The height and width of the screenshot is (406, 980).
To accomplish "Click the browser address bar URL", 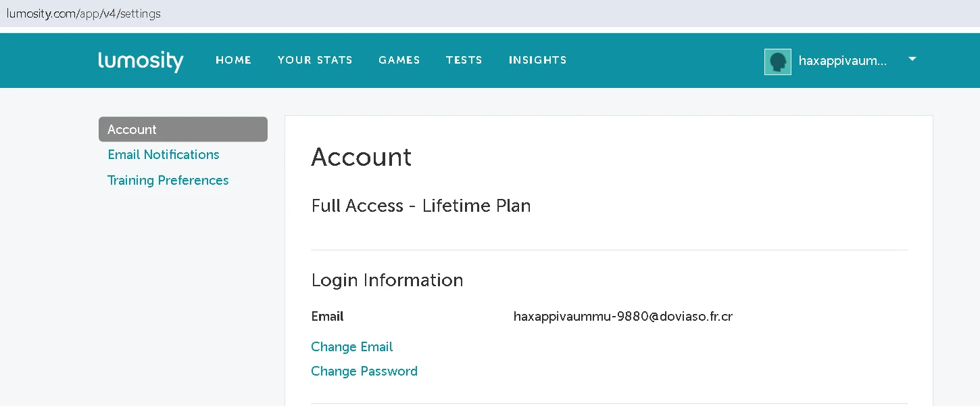I will click(x=84, y=14).
